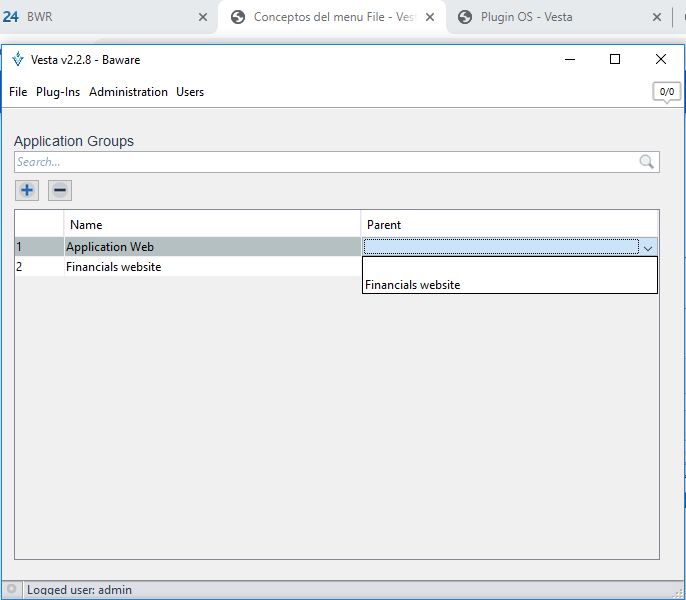
Task: Open the Users menu
Action: click(190, 92)
